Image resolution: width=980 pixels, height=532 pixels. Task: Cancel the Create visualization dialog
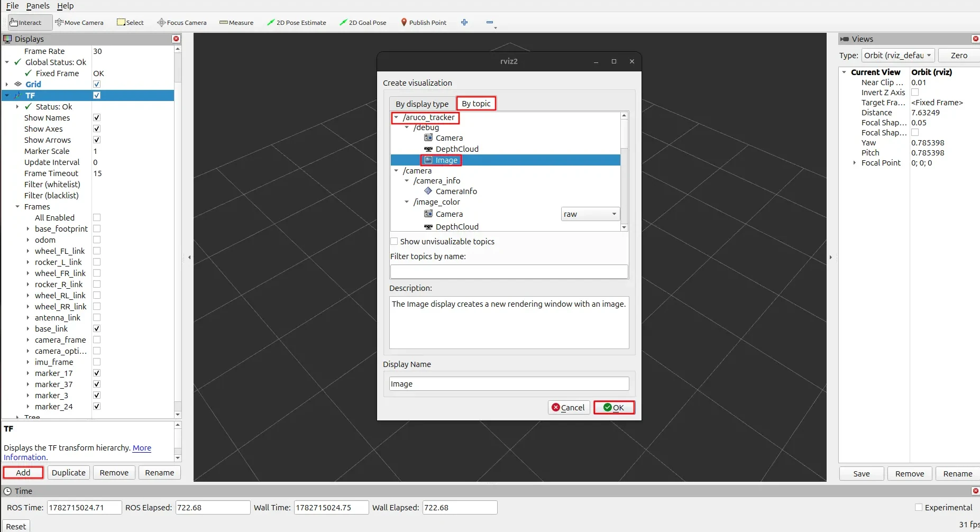(569, 407)
